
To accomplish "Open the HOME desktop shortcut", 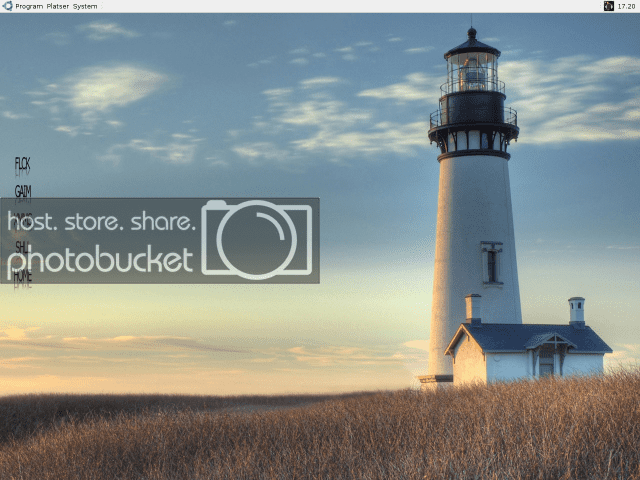I will tap(22, 276).
